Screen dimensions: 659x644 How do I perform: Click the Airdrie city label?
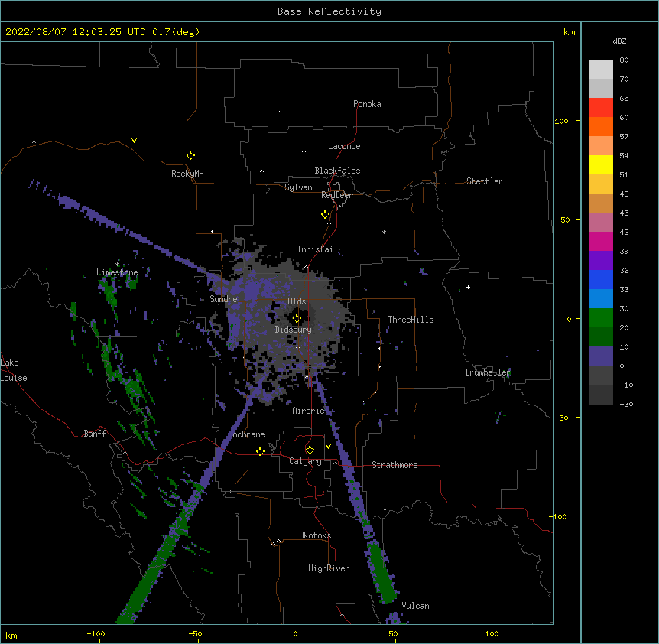tap(309, 411)
